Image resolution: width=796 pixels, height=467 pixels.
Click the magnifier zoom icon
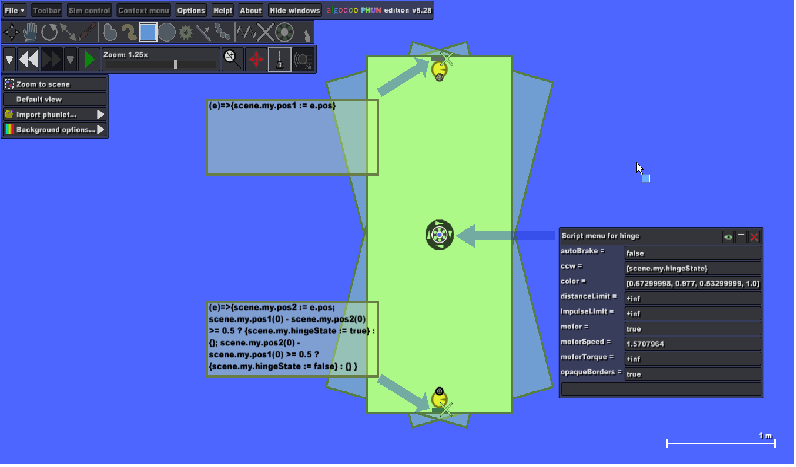point(231,59)
